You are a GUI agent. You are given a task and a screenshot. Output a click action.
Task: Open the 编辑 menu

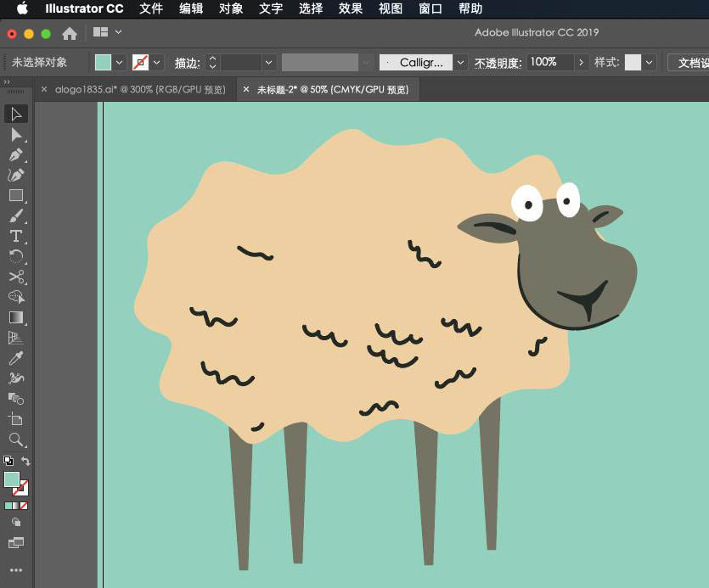coord(191,8)
